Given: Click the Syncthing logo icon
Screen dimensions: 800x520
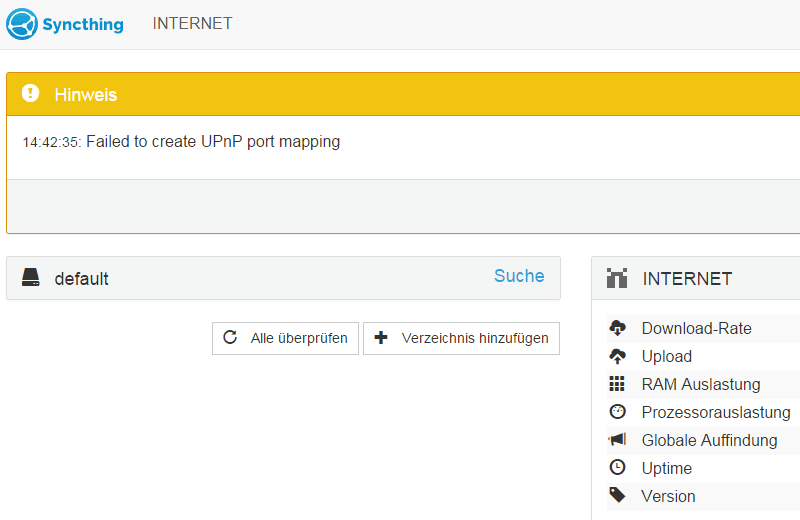Looking at the screenshot, I should tap(22, 24).
